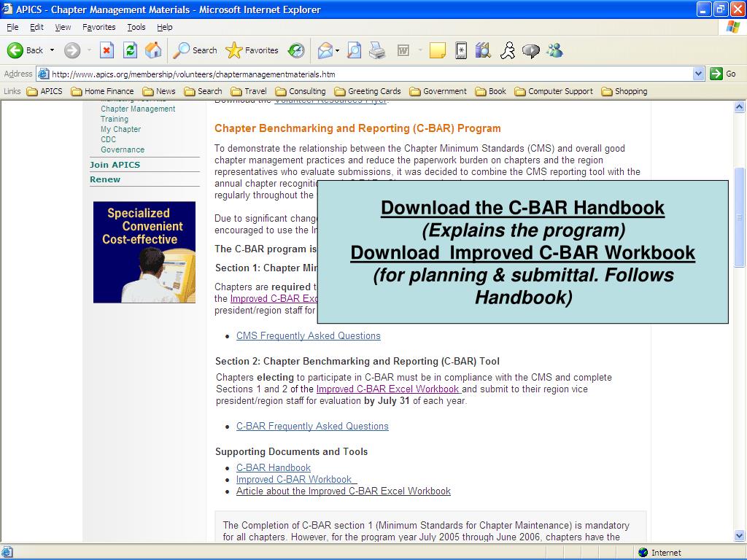Open the Forward history dropdown arrow

[89, 50]
